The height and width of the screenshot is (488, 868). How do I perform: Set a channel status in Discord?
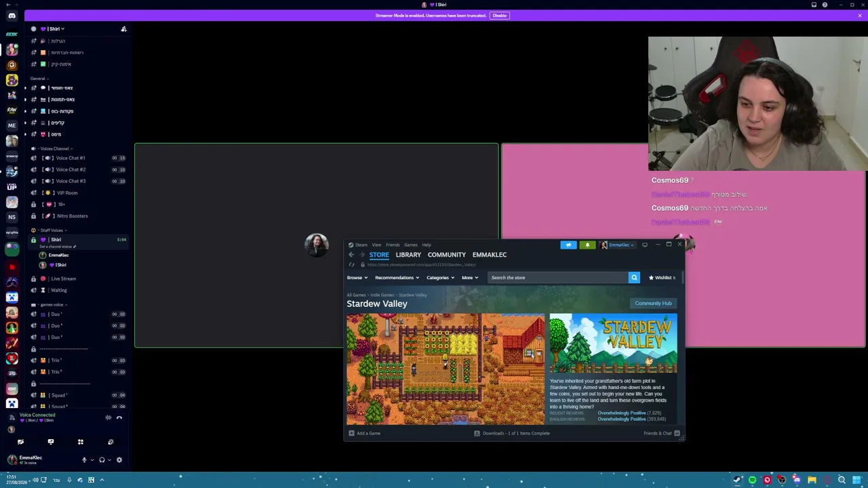(x=58, y=247)
